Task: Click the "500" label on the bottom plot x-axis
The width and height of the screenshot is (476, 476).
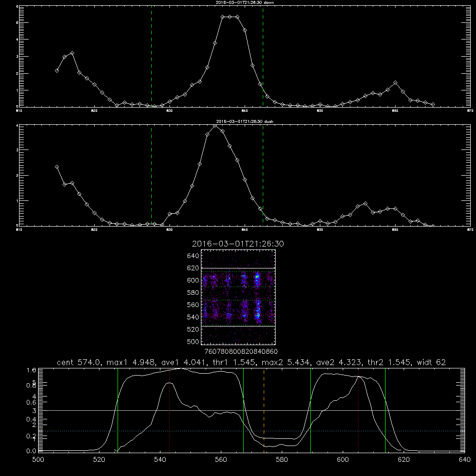Action: pos(38,460)
